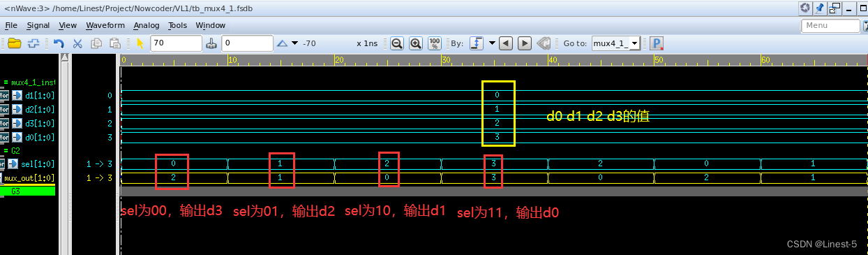The height and width of the screenshot is (255, 868).
Task: Click the sel value '1 -> 3'
Action: pos(99,164)
